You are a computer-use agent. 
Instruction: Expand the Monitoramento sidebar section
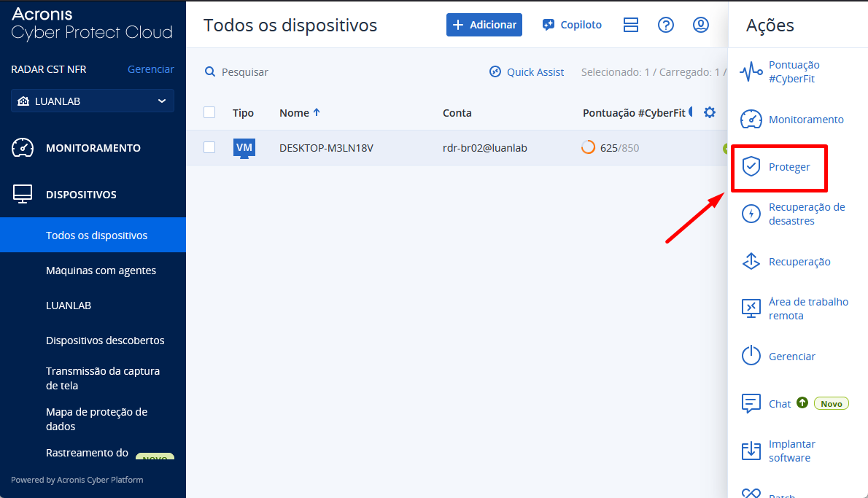(93, 148)
